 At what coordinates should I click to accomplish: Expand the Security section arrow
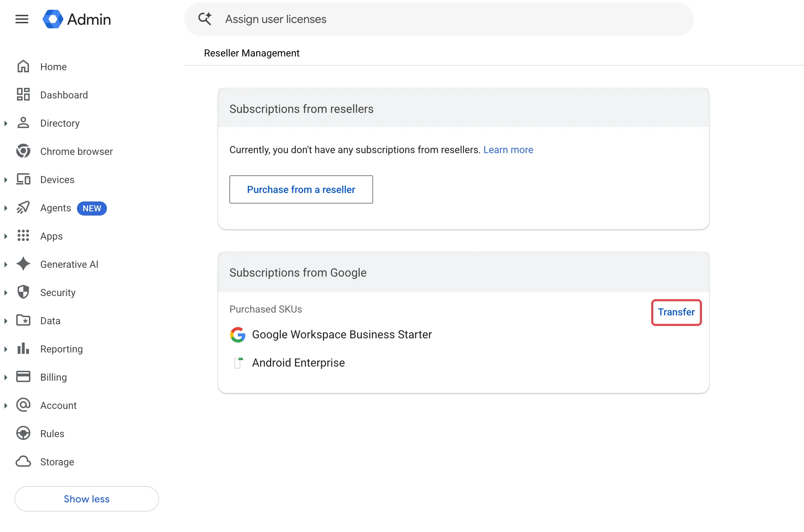(x=6, y=292)
